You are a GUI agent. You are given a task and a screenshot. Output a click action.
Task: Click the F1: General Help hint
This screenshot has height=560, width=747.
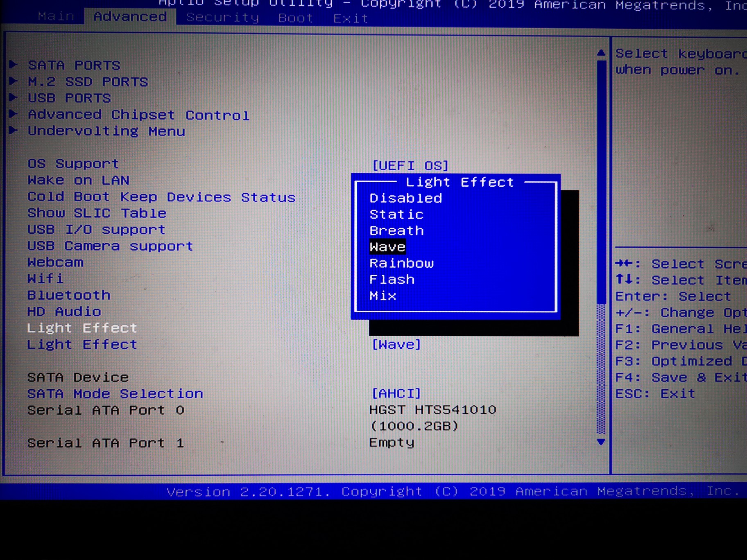coord(681,329)
